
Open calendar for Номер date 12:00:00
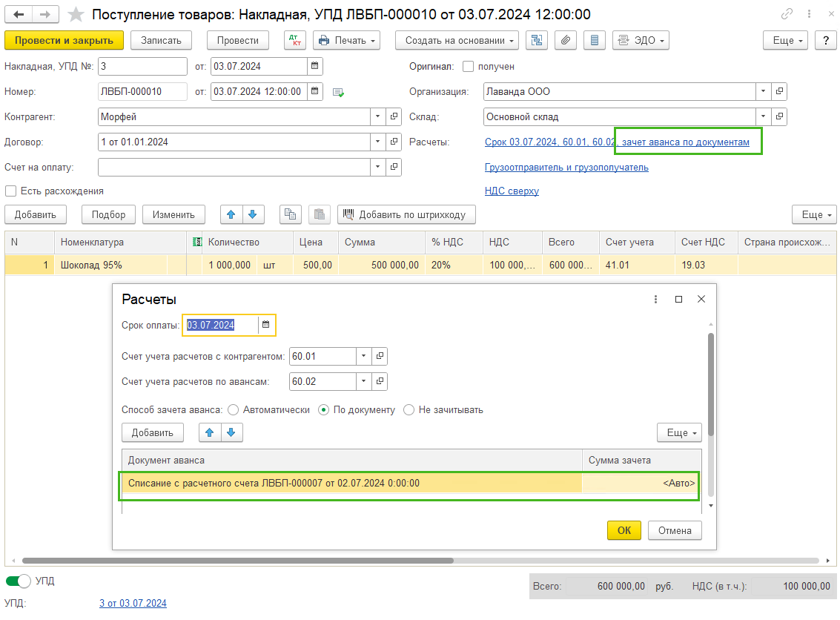point(315,91)
